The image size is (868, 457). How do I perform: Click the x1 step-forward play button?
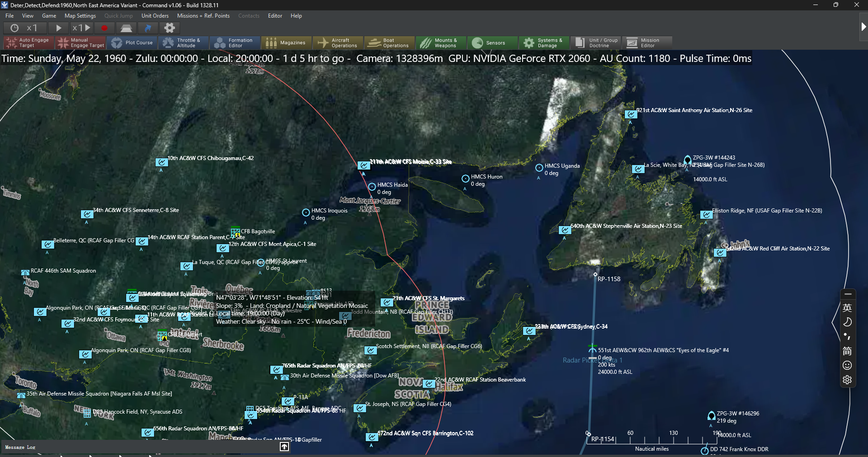pos(81,28)
